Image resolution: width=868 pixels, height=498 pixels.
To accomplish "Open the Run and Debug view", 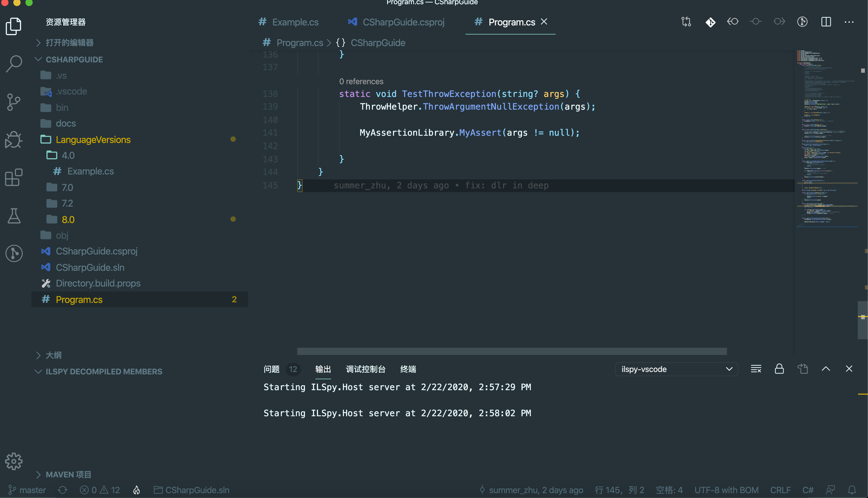I will [x=14, y=140].
